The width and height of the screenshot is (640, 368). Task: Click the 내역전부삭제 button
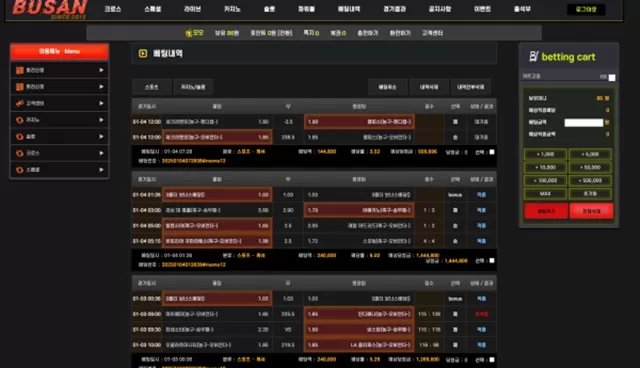[x=471, y=87]
